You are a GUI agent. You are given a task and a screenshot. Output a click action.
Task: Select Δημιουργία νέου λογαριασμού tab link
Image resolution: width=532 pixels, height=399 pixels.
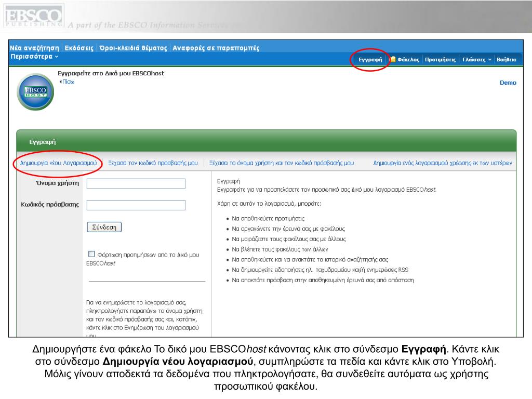pos(58,163)
